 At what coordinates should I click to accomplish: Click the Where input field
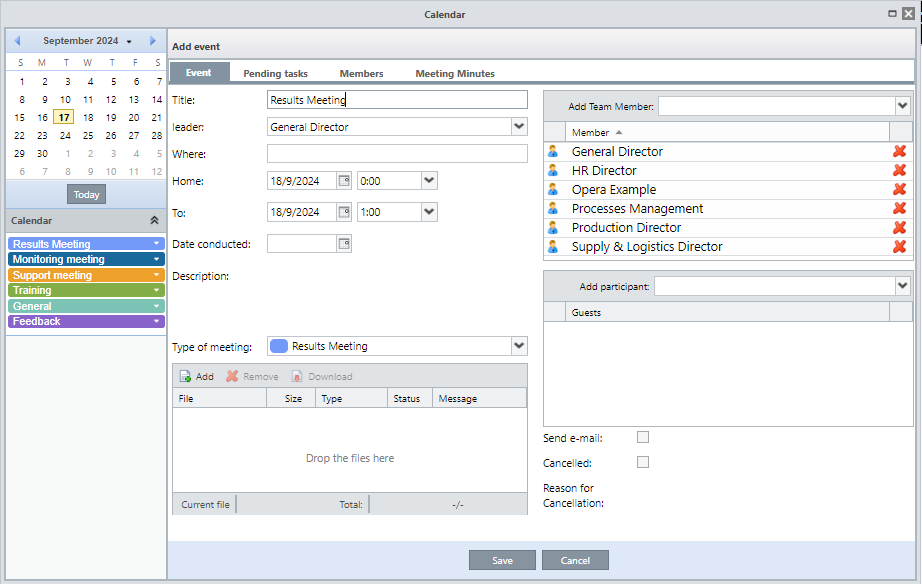397,153
